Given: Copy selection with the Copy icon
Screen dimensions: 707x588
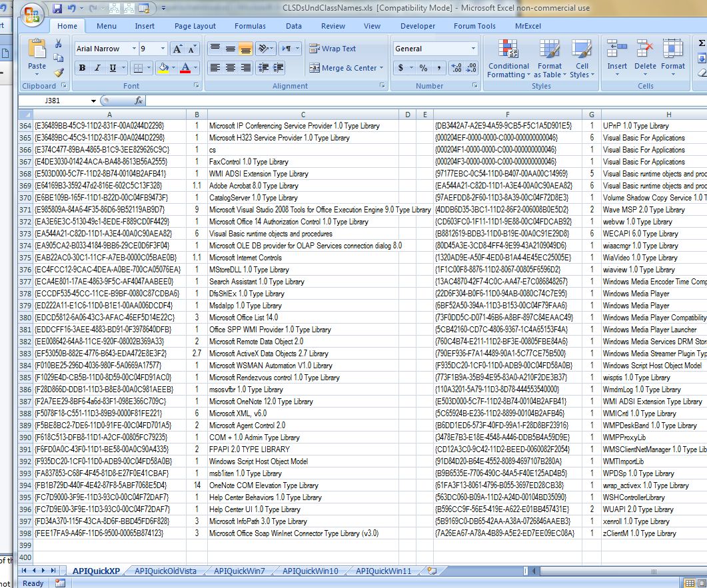Looking at the screenshot, I should click(58, 58).
